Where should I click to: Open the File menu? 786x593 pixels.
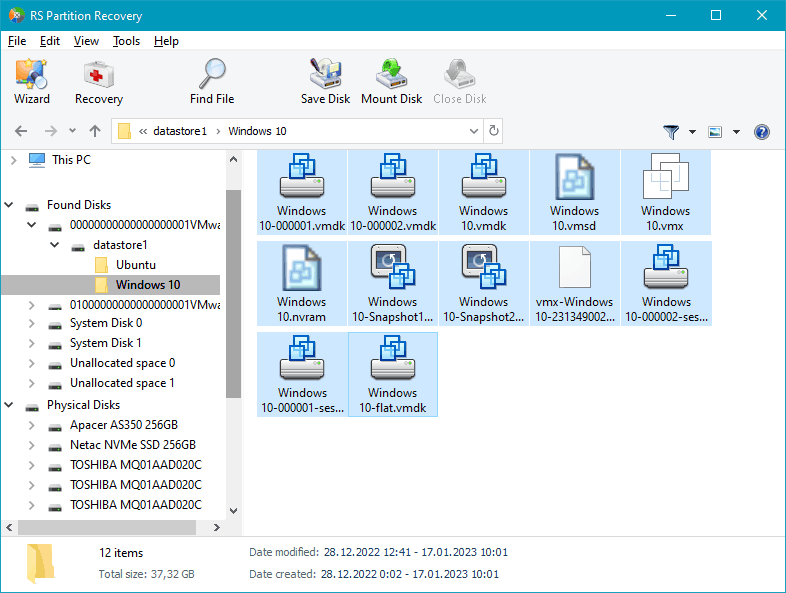click(x=17, y=41)
